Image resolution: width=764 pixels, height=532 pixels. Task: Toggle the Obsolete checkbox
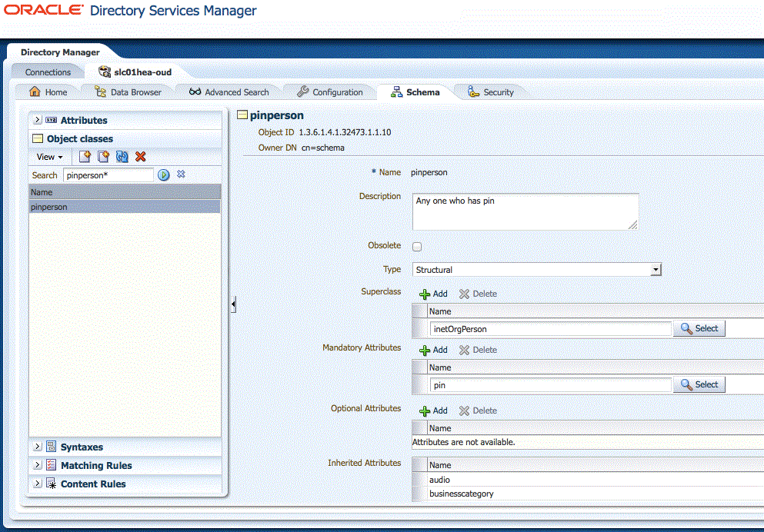[x=417, y=247]
